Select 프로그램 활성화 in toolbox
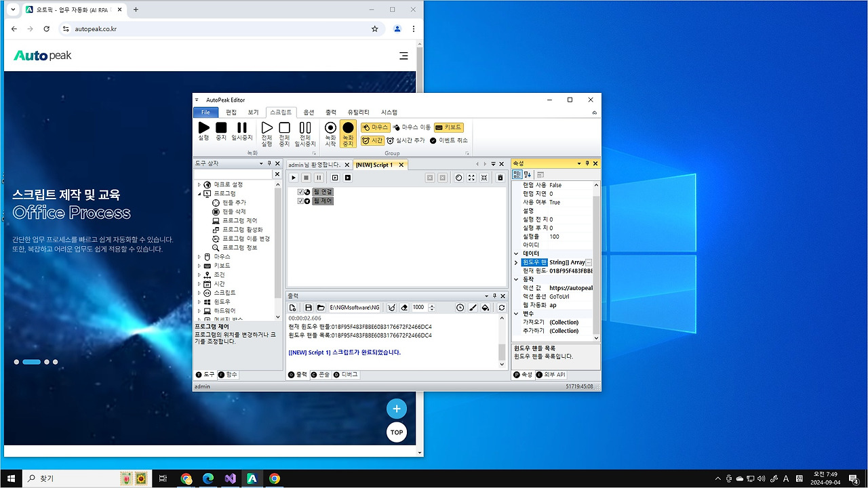The width and height of the screenshot is (868, 488). [x=236, y=230]
